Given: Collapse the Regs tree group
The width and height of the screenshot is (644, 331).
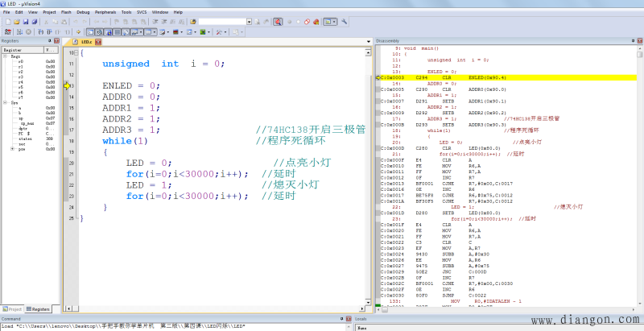Looking at the screenshot, I should [5, 56].
